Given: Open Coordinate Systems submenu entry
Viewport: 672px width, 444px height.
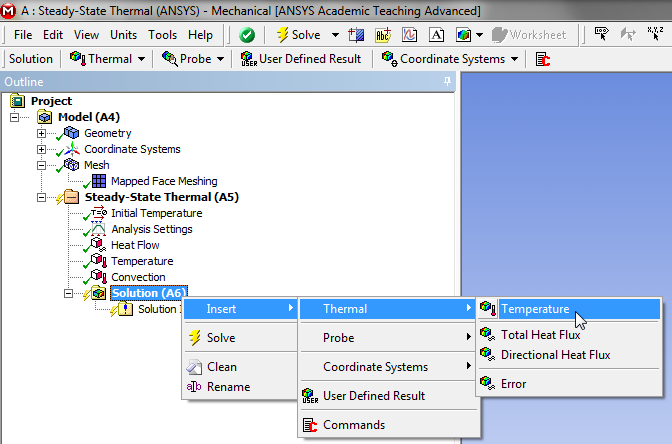Looking at the screenshot, I should pyautogui.click(x=388, y=367).
